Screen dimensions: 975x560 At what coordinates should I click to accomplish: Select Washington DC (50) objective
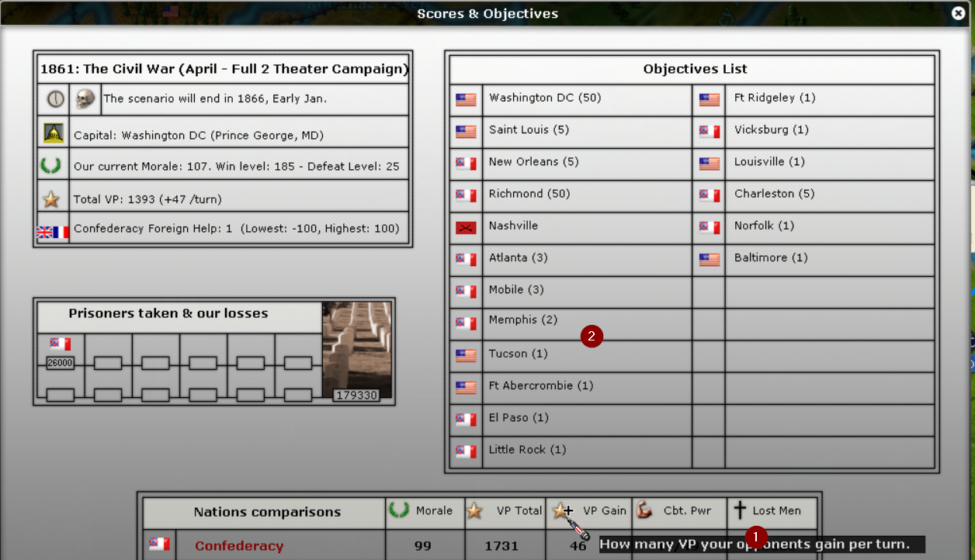pyautogui.click(x=544, y=99)
